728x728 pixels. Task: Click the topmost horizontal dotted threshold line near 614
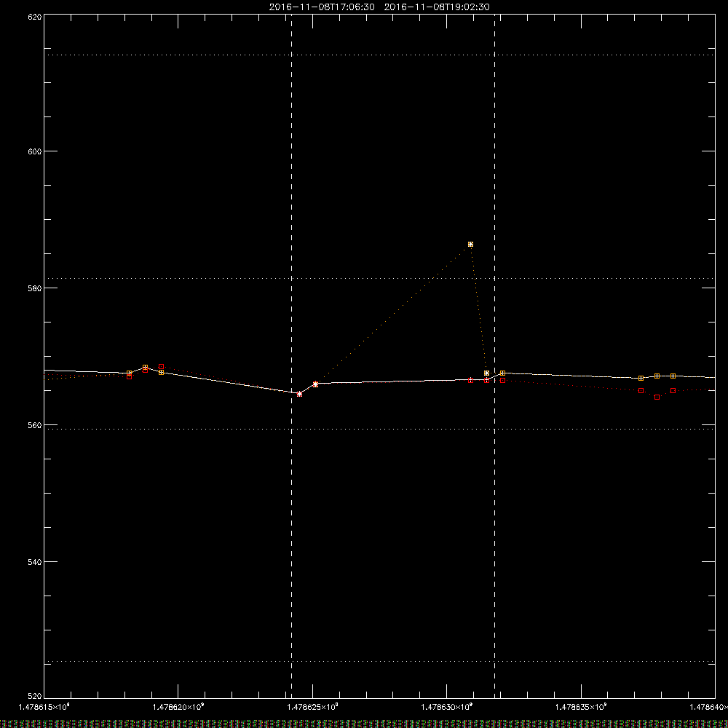[x=379, y=55]
